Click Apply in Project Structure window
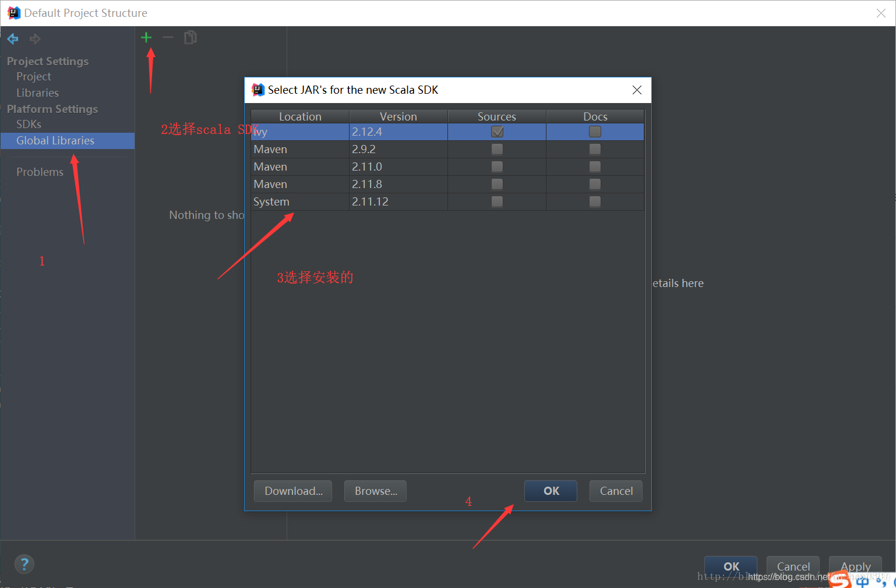896x588 pixels. click(x=855, y=566)
